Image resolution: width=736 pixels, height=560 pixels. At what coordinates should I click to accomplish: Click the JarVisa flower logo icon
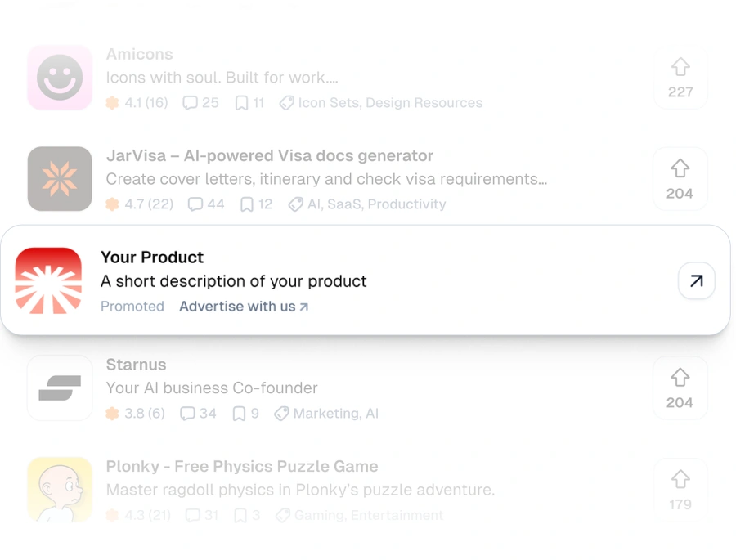tap(60, 178)
